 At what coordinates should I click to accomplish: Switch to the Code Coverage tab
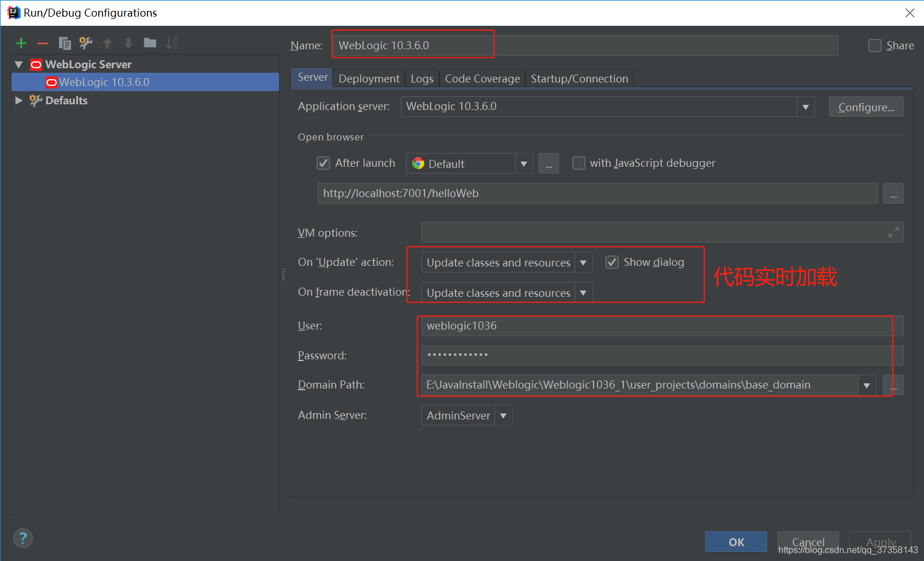coord(482,79)
